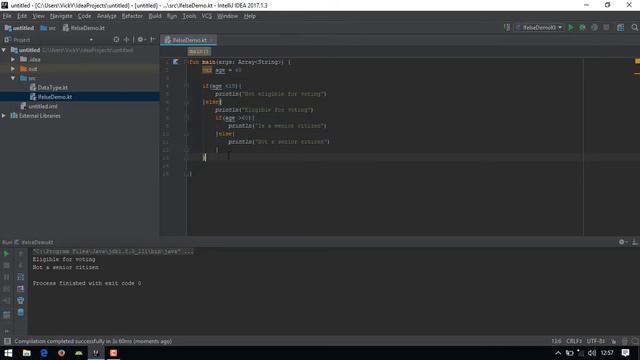The height and width of the screenshot is (360, 640).
Task: Open the Navigate menu
Action: [61, 16]
